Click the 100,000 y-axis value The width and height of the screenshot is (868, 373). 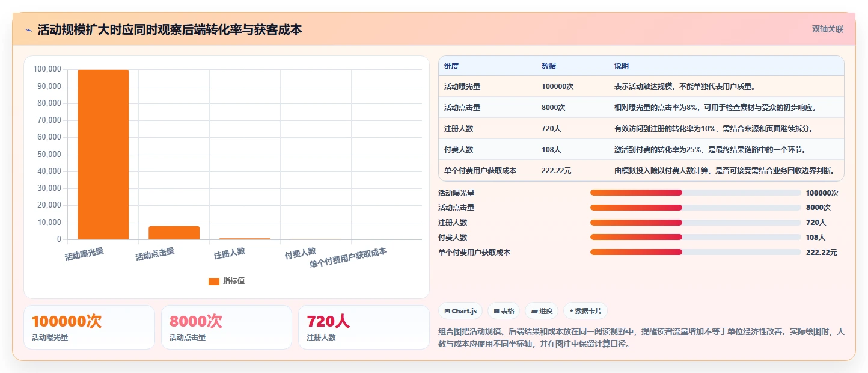47,69
